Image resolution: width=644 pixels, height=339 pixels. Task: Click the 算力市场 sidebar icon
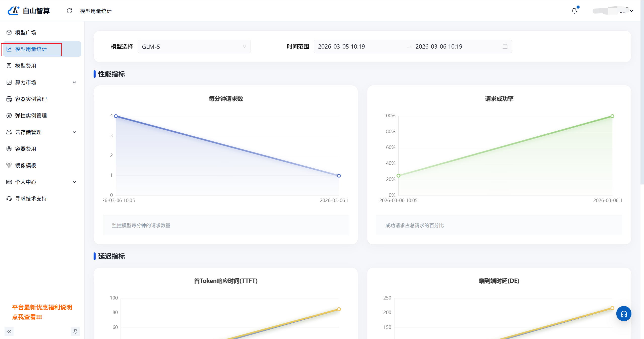point(9,82)
